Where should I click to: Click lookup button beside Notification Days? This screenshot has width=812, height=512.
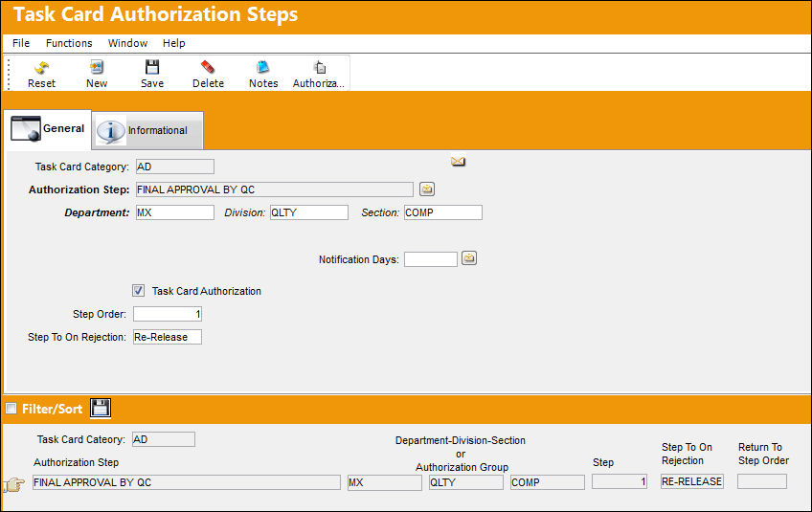click(x=469, y=257)
